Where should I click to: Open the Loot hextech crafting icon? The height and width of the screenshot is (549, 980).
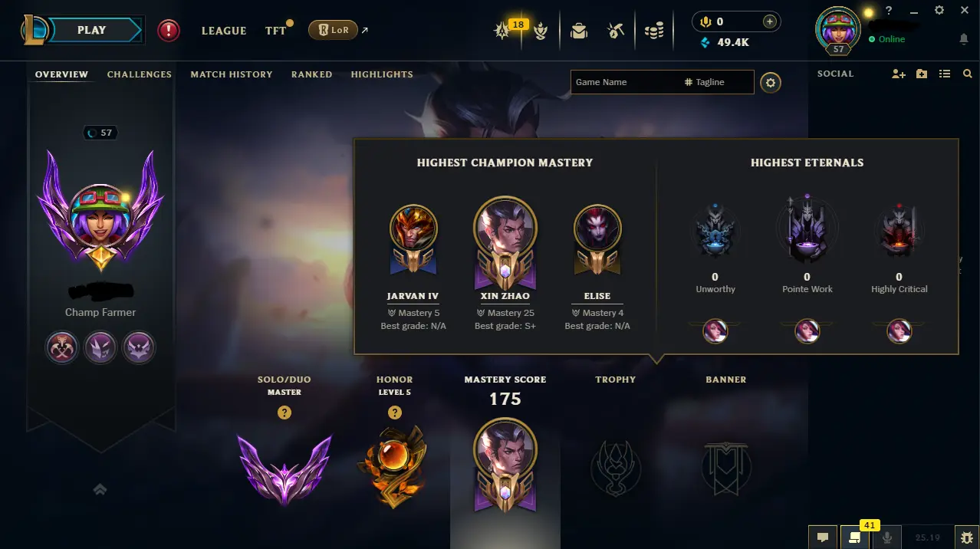coord(614,31)
